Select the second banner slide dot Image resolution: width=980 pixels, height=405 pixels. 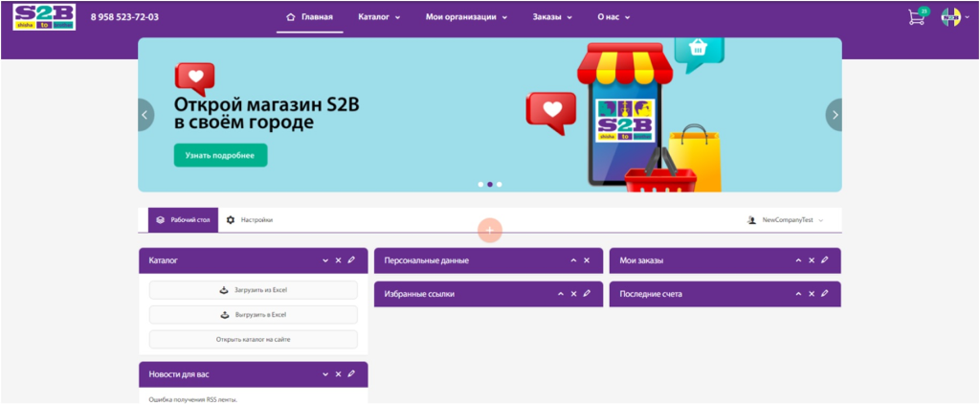pyautogui.click(x=490, y=185)
